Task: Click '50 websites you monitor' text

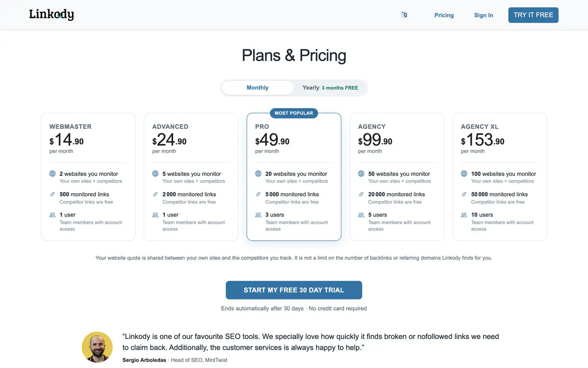Action: pos(399,174)
